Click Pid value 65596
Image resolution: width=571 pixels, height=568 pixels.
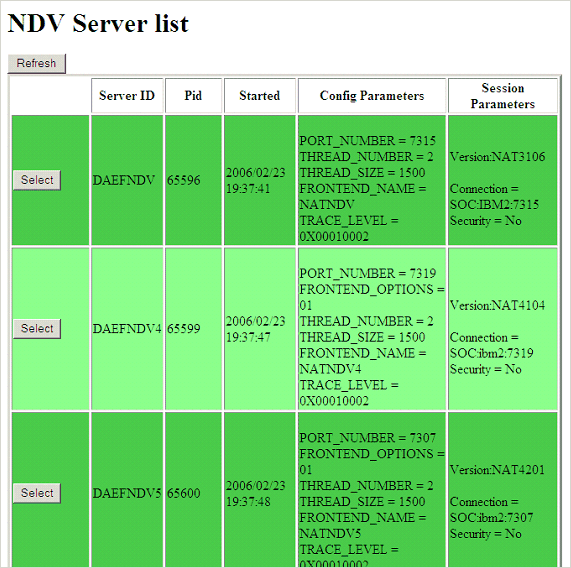184,180
